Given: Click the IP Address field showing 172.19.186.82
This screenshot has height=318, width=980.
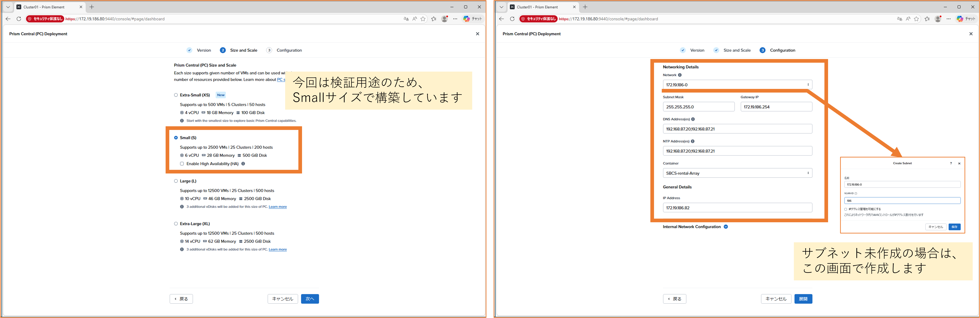Looking at the screenshot, I should tap(737, 208).
